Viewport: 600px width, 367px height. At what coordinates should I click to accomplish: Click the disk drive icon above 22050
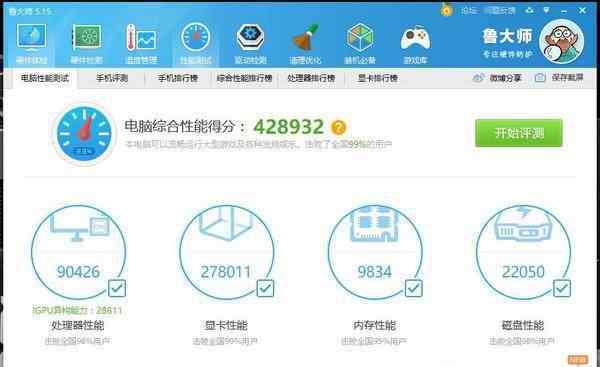coord(523,225)
